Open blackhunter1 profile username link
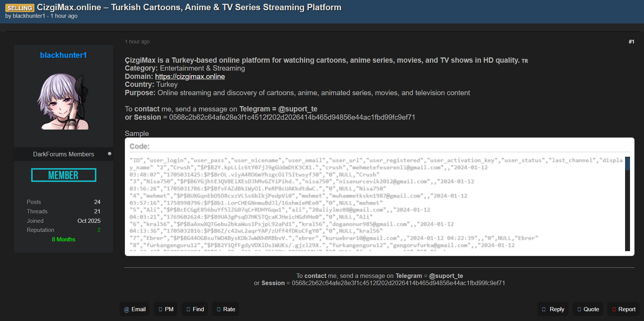Screen dimensions: 644x321 click(64, 55)
